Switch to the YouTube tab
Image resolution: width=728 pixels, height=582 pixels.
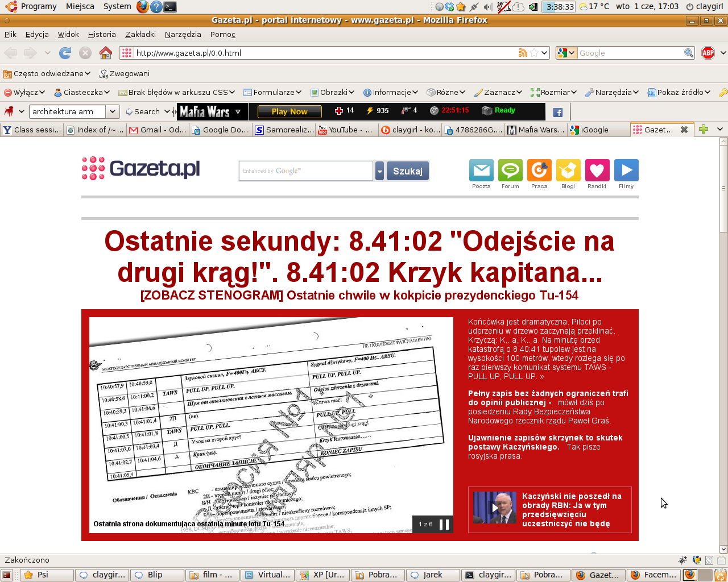(346, 130)
